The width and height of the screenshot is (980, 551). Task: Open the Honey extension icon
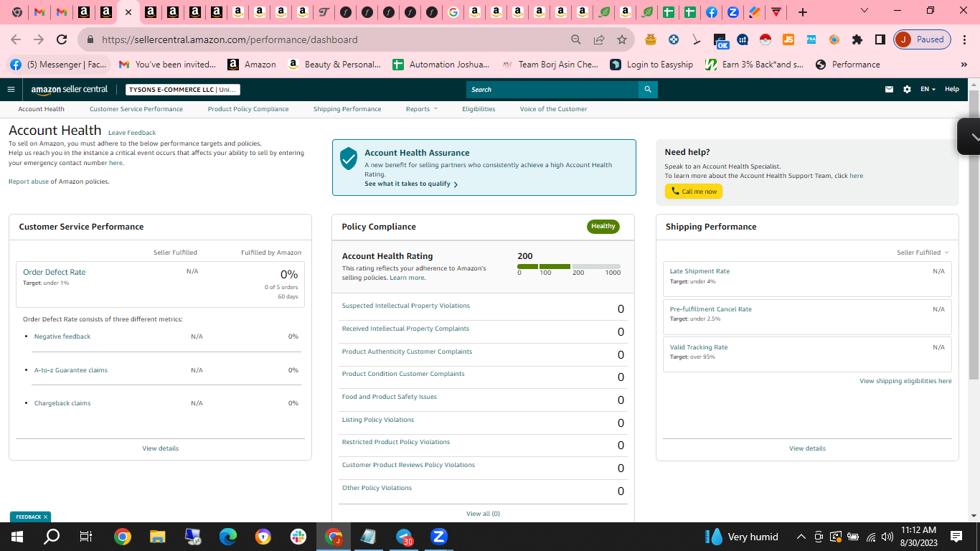[651, 39]
